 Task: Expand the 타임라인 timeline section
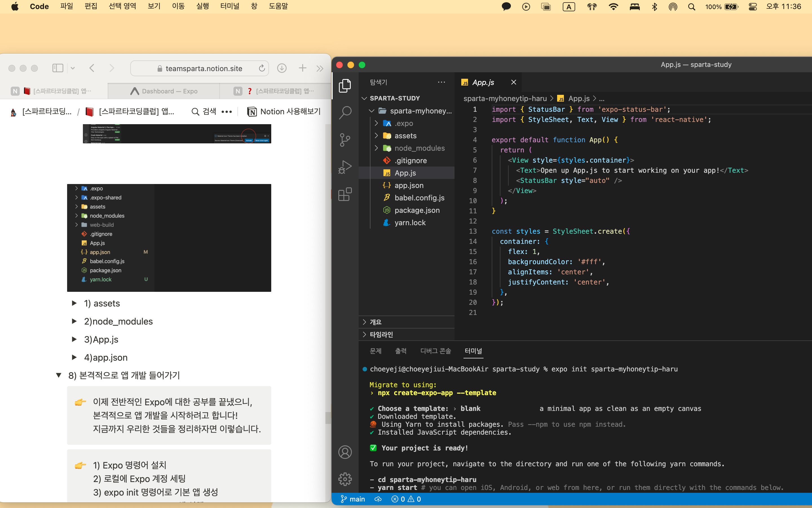pos(406,334)
